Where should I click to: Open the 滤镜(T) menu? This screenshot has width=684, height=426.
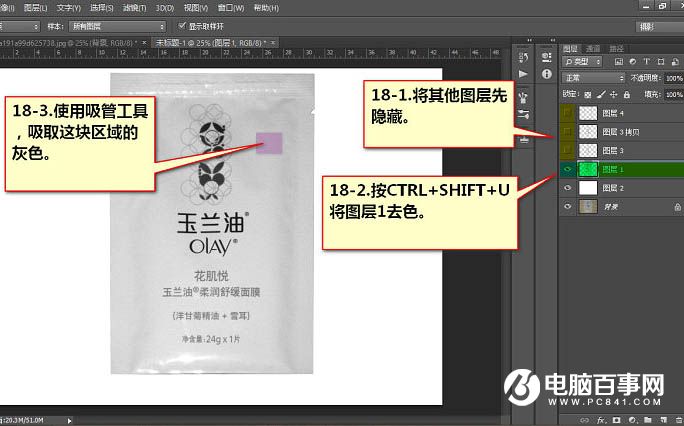(x=134, y=8)
